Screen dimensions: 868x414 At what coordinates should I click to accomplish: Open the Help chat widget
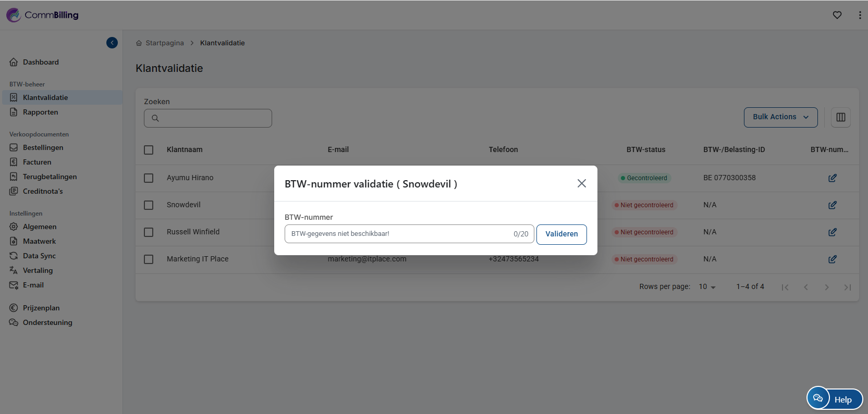tap(834, 399)
